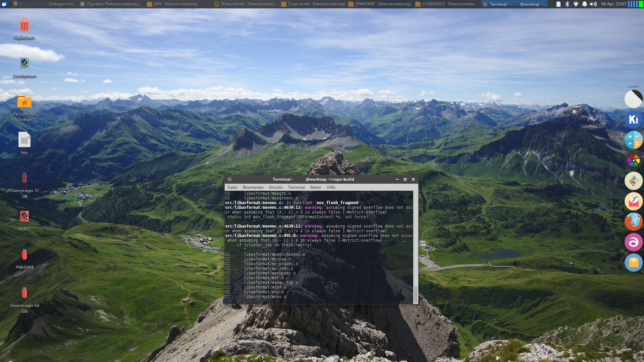The width and height of the screenshot is (644, 362).
Task: Open the mail composer dock icon
Action: tap(633, 201)
